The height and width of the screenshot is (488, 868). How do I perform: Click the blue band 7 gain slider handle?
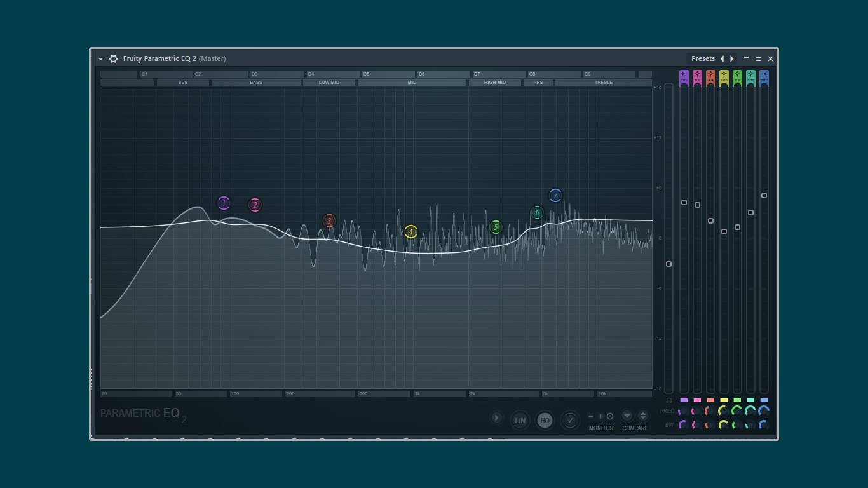(764, 196)
